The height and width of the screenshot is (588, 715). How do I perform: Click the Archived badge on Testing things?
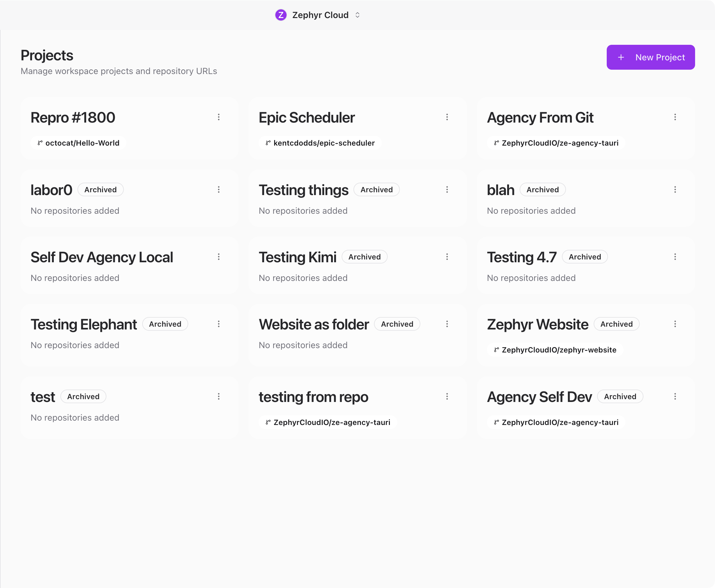click(377, 190)
